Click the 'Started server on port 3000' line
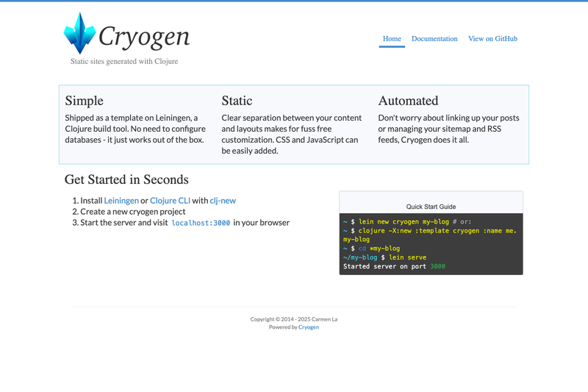The image size is (588, 392). (x=394, y=266)
